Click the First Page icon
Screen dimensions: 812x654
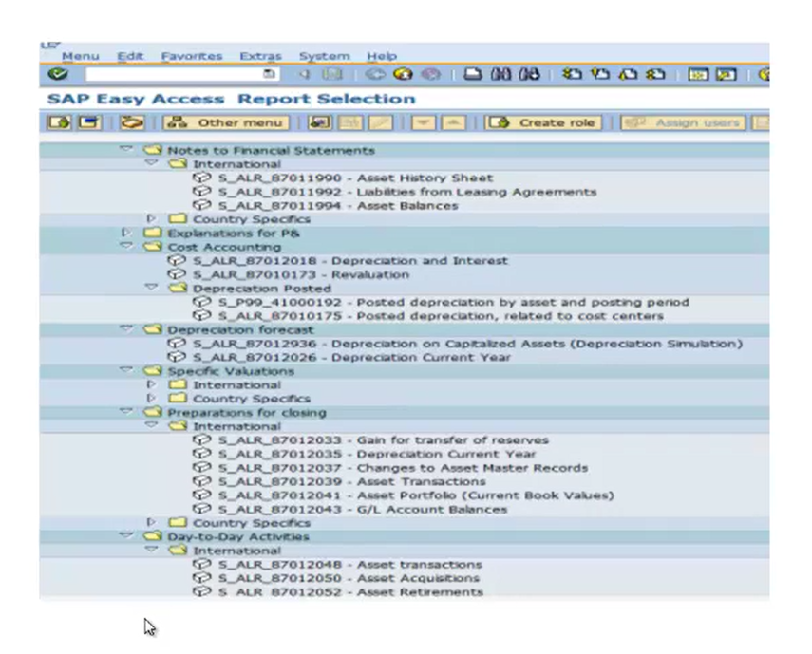(573, 74)
